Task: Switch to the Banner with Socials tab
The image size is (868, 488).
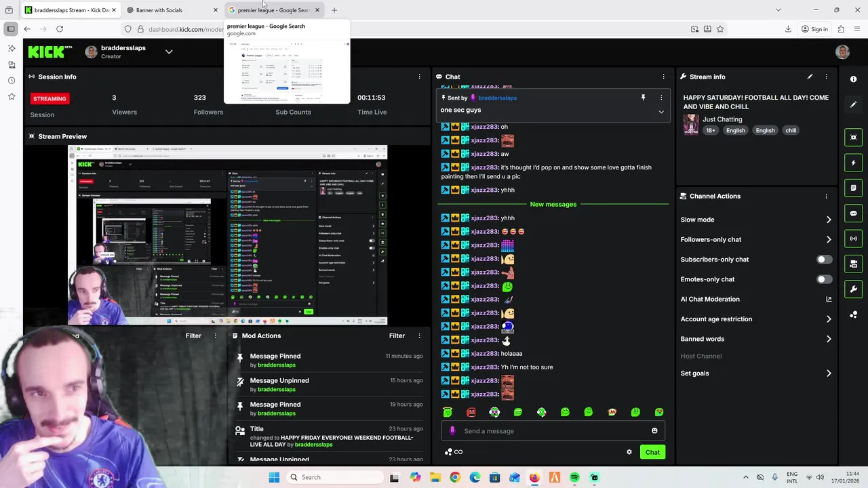Action: click(170, 10)
